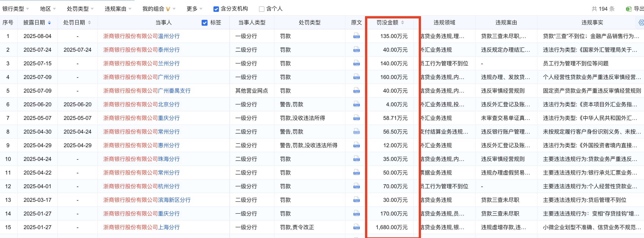Screen dimensions: 644x238
Task: Open file icon in row 11 常州分行
Action: tap(357, 172)
